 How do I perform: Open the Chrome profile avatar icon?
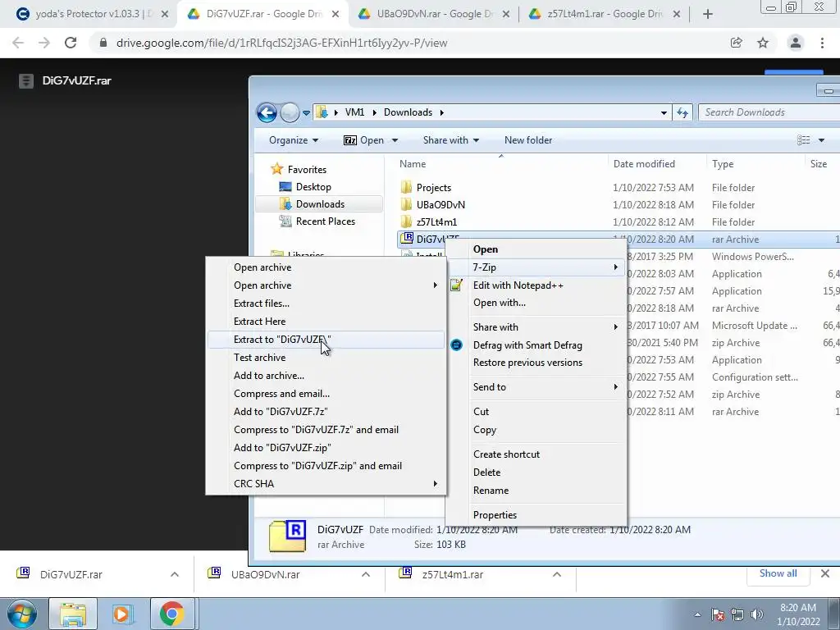[x=796, y=43]
